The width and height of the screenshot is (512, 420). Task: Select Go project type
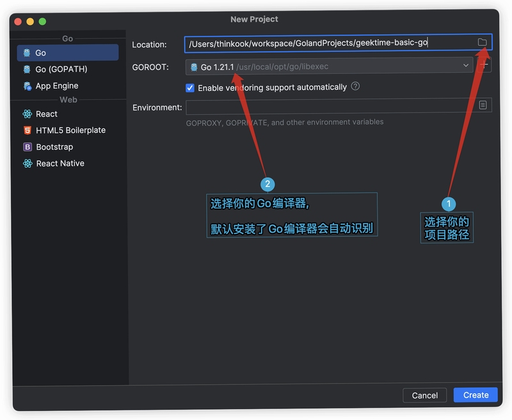click(68, 52)
